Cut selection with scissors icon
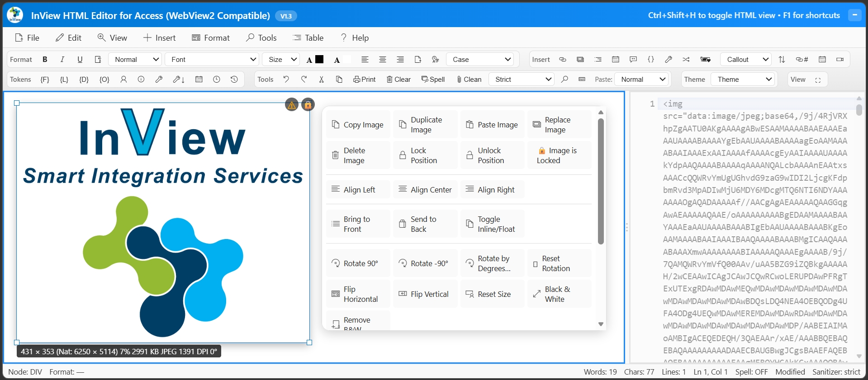 pyautogui.click(x=322, y=80)
